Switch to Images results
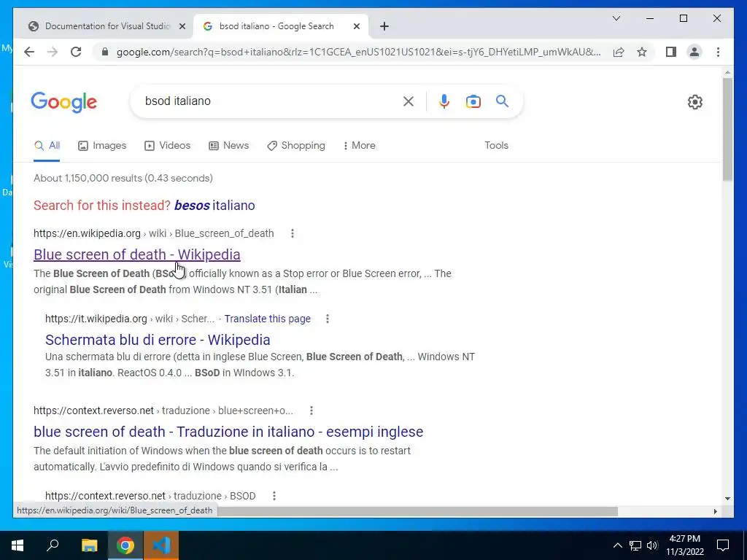The width and height of the screenshot is (747, 560). (x=102, y=146)
